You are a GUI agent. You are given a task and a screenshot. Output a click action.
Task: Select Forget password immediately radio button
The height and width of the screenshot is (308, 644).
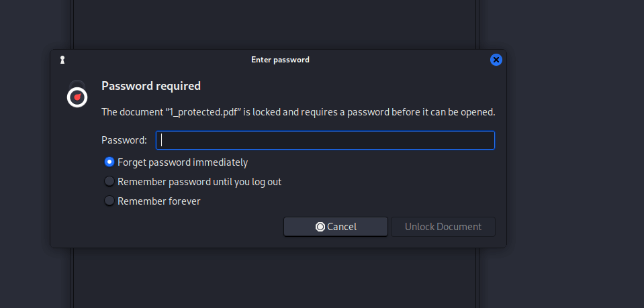[109, 162]
